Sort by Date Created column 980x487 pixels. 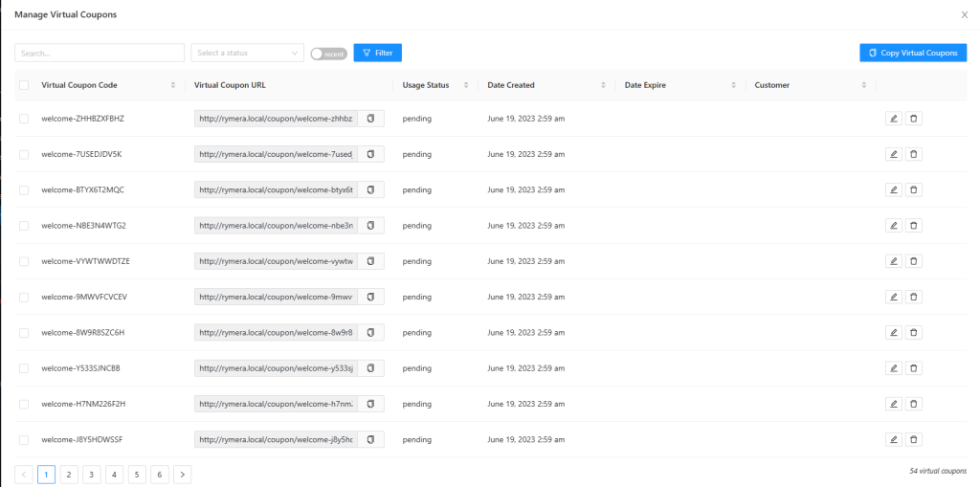pyautogui.click(x=604, y=85)
